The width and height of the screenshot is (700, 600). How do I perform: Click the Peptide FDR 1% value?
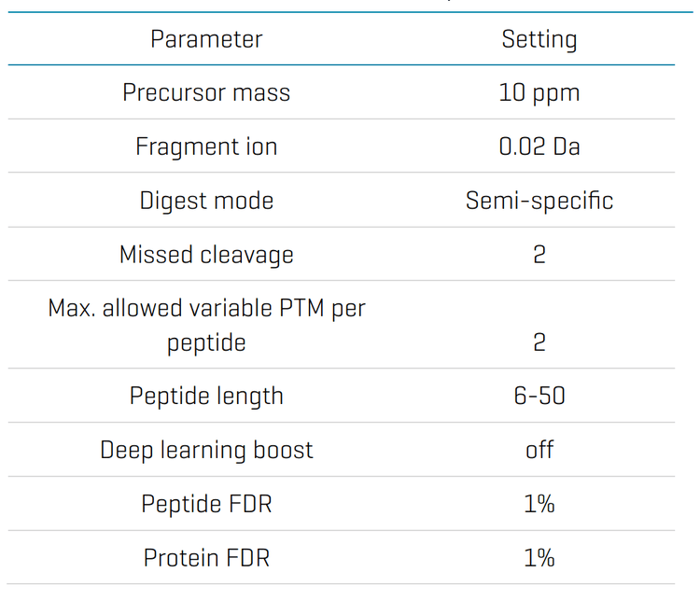[x=539, y=504]
